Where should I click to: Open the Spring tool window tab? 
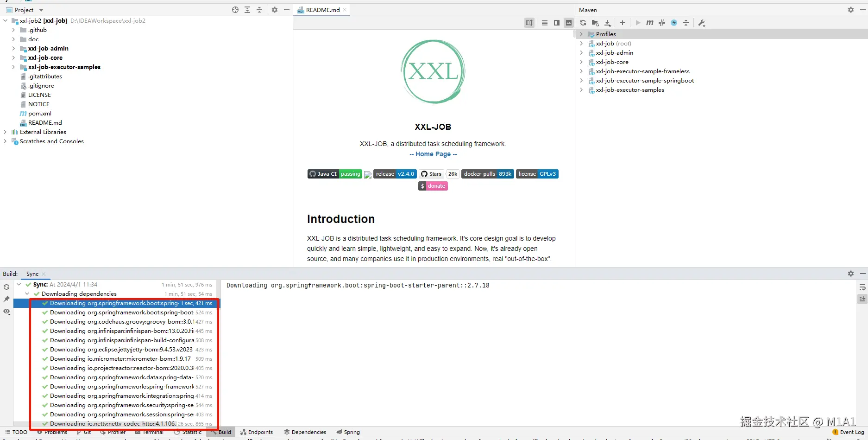point(348,432)
